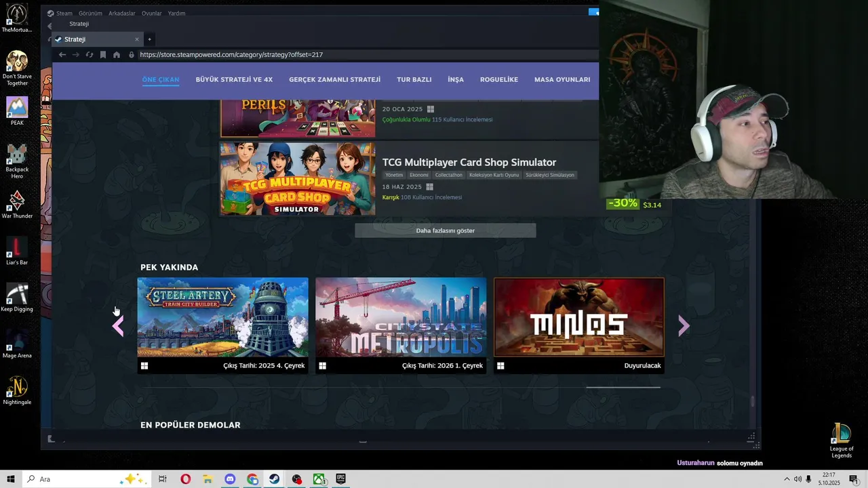Click the Ara taskbar search box
This screenshot has width=868, height=488.
(86, 479)
